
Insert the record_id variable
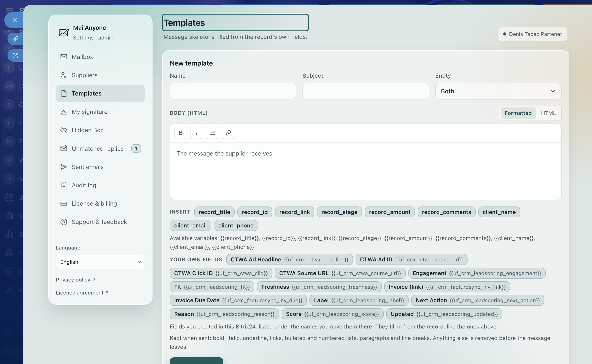tap(255, 212)
